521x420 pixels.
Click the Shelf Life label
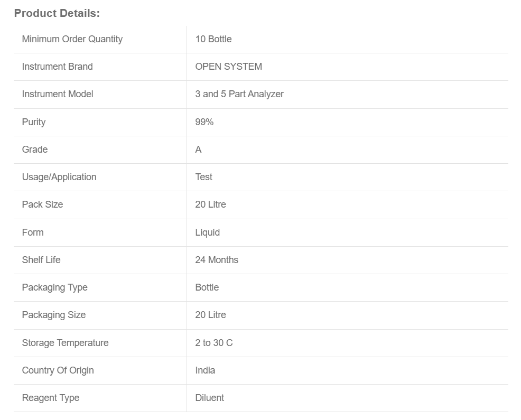(41, 260)
